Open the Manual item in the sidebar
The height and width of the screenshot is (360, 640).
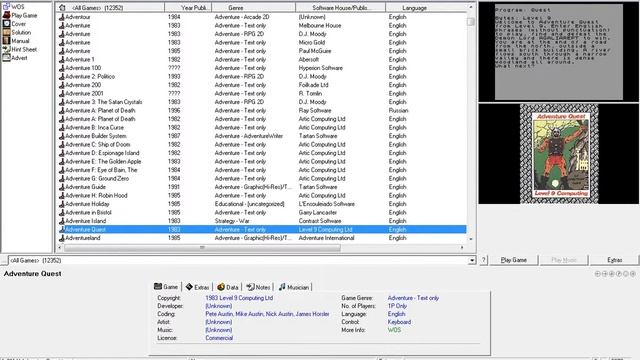(x=16, y=41)
